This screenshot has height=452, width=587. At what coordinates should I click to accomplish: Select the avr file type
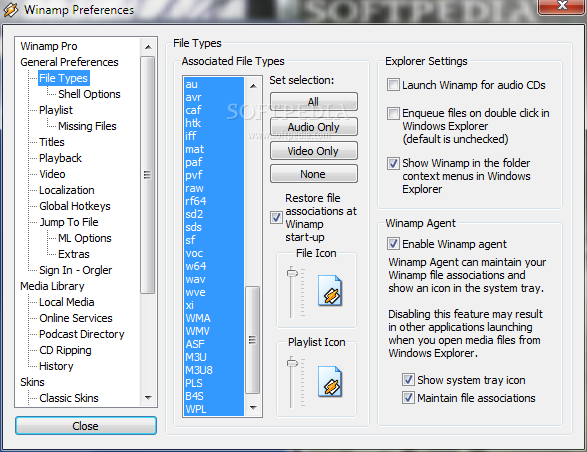[214, 97]
